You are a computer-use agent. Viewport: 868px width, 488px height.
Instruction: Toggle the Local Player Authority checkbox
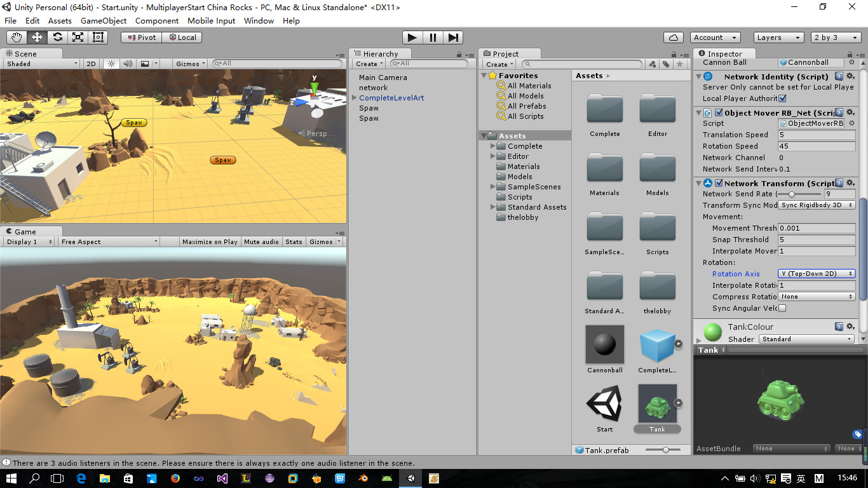[782, 98]
